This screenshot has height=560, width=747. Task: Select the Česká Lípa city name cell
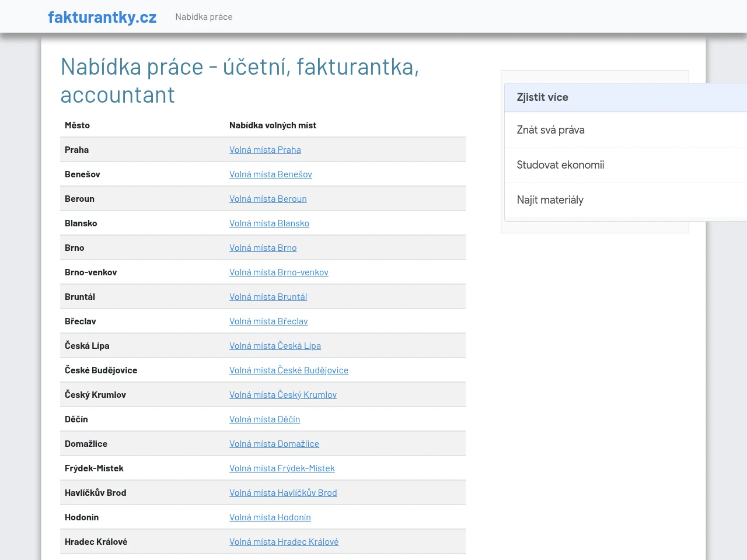142,346
